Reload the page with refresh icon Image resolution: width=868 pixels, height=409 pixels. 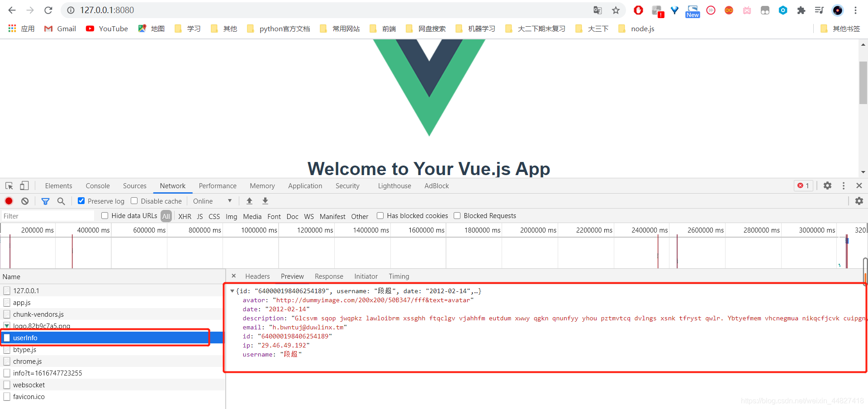(x=48, y=10)
